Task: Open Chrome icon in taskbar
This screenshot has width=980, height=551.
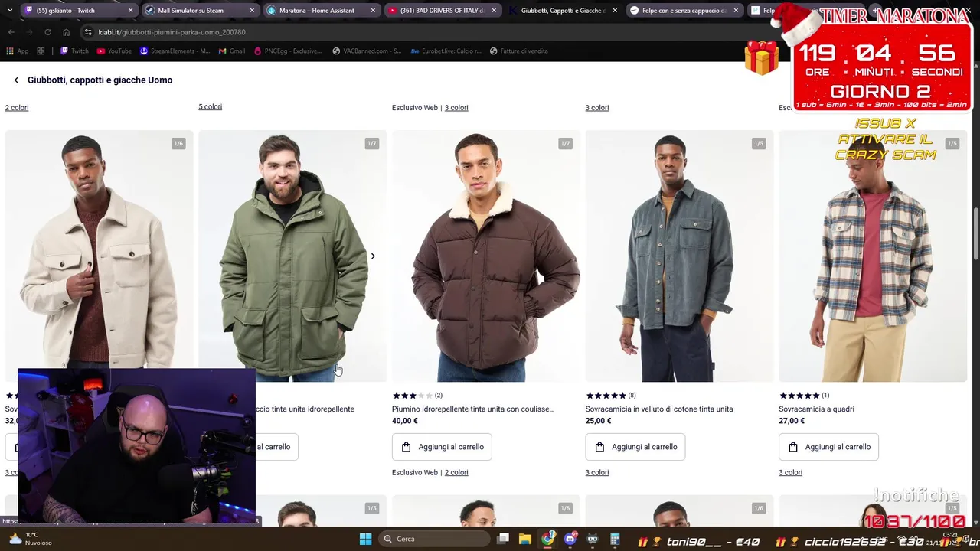Action: point(547,539)
